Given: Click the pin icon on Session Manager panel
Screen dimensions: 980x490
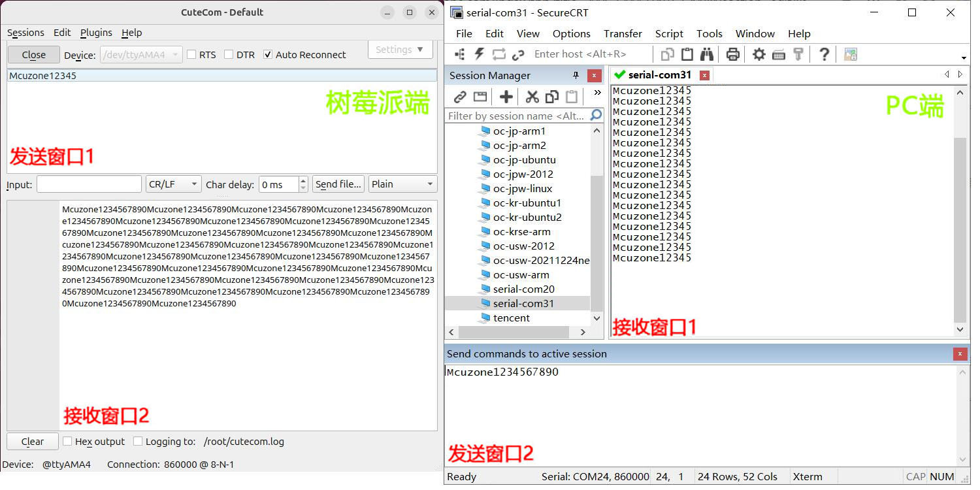Looking at the screenshot, I should [x=576, y=75].
